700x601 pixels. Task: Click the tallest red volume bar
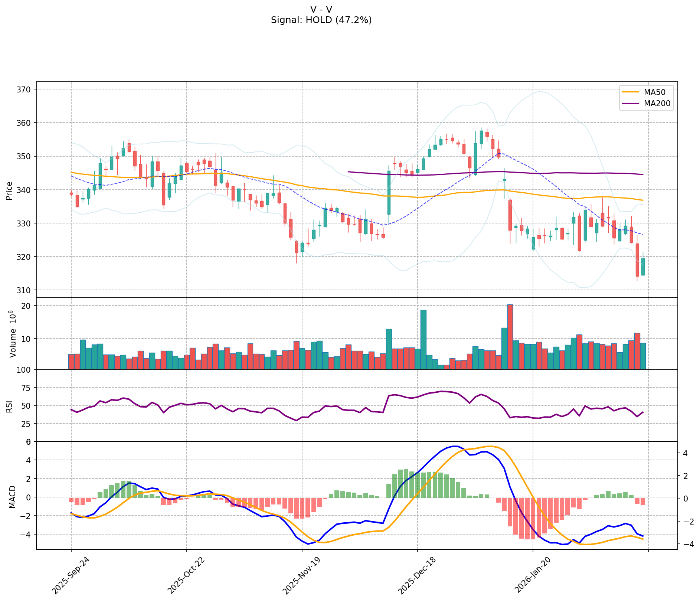coord(510,336)
